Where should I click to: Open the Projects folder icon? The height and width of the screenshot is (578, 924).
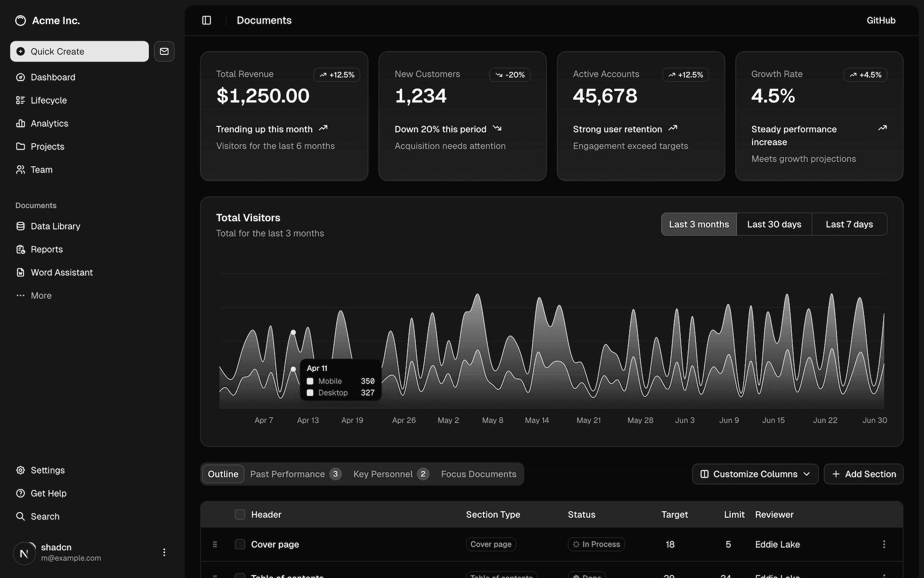click(x=21, y=146)
